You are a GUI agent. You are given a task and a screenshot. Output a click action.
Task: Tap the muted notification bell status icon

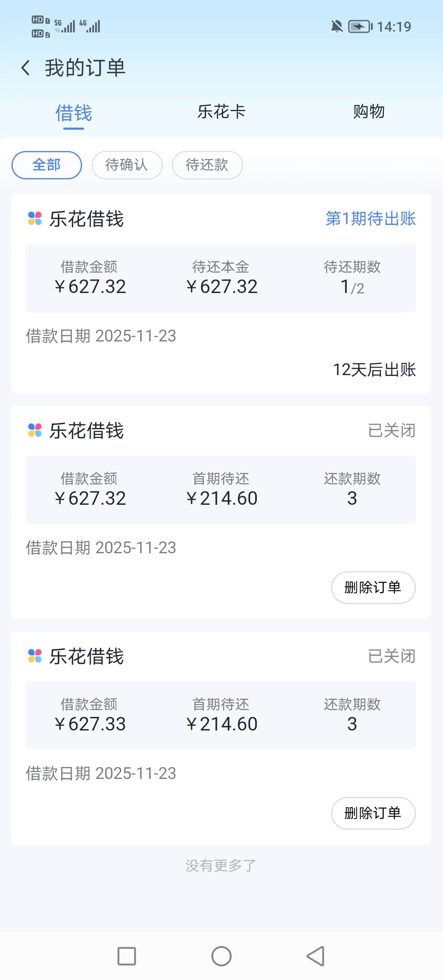pyautogui.click(x=337, y=27)
